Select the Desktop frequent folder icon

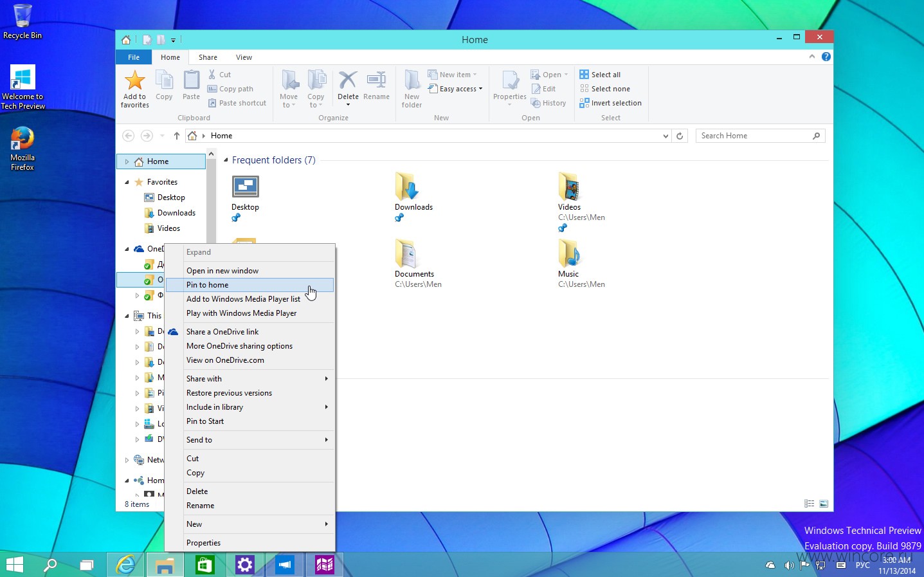pyautogui.click(x=245, y=187)
